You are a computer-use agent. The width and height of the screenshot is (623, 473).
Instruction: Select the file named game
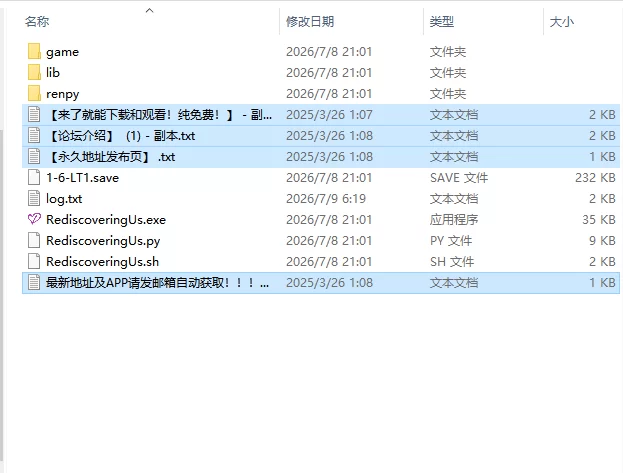coord(62,52)
